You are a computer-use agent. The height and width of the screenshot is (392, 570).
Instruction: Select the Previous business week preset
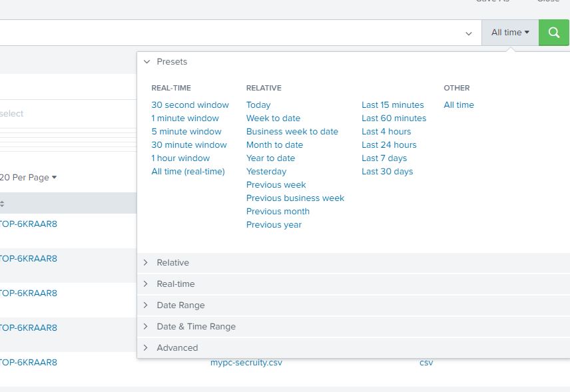(295, 198)
